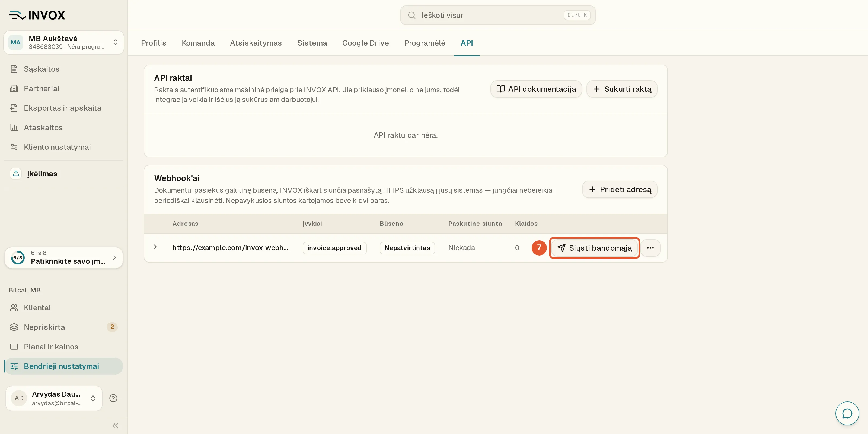Viewport: 868px width, 434px height.
Task: Open Sąskaitos from the sidebar
Action: 64,69
